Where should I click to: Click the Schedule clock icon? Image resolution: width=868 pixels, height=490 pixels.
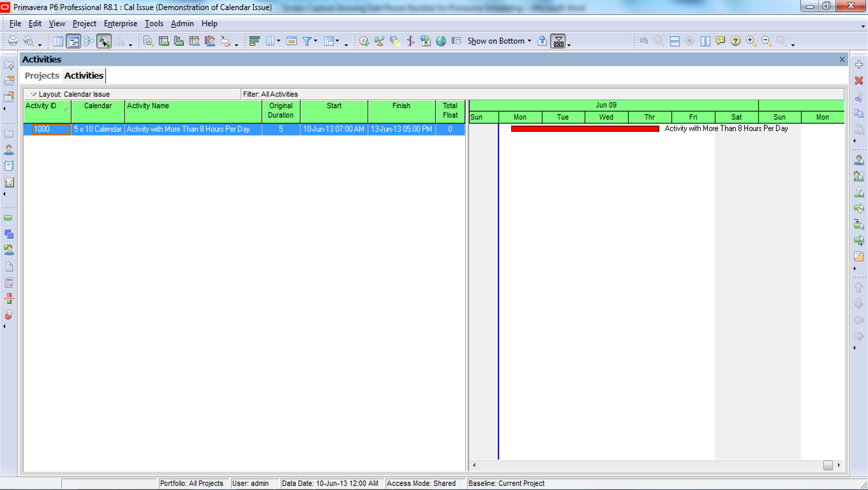(x=364, y=41)
